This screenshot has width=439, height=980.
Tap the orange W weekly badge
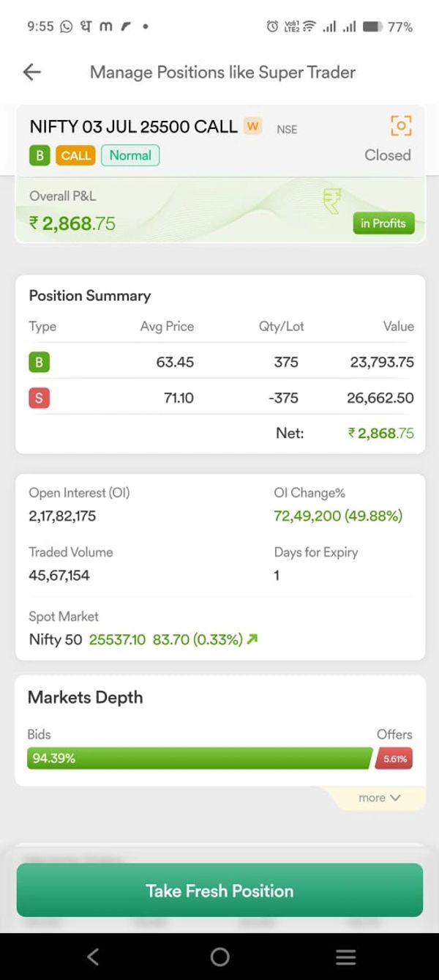click(252, 126)
